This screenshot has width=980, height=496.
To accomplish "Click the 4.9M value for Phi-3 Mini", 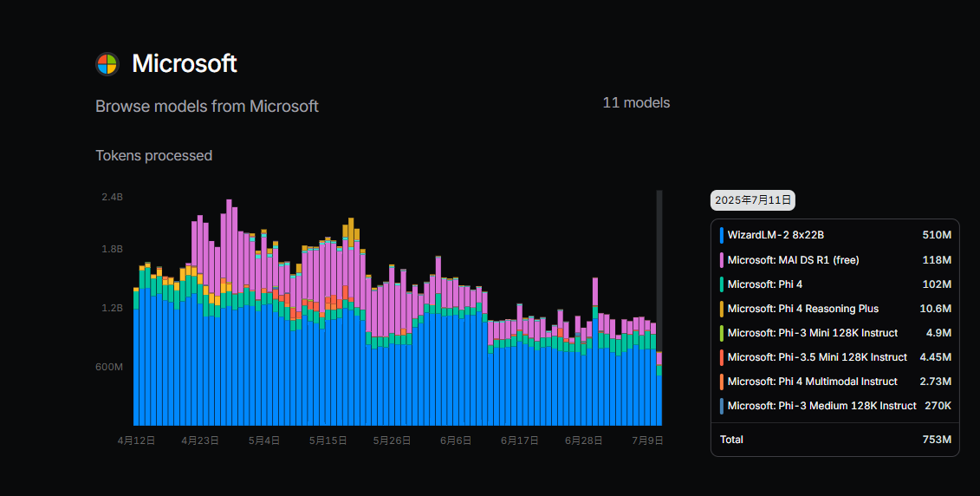I will pyautogui.click(x=938, y=333).
